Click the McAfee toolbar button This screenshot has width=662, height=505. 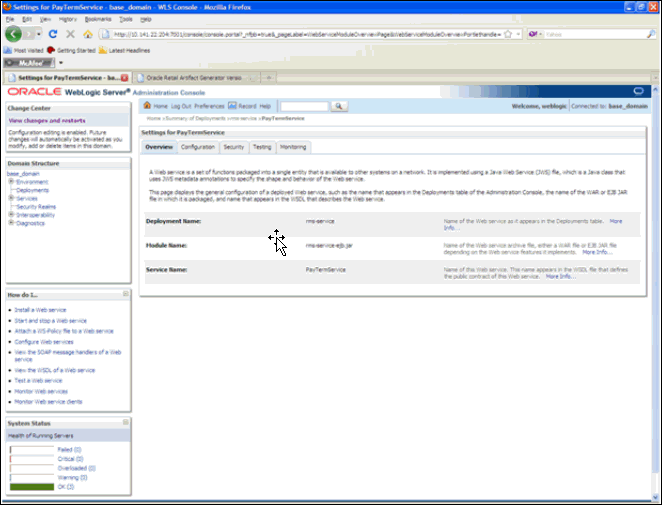[x=29, y=63]
